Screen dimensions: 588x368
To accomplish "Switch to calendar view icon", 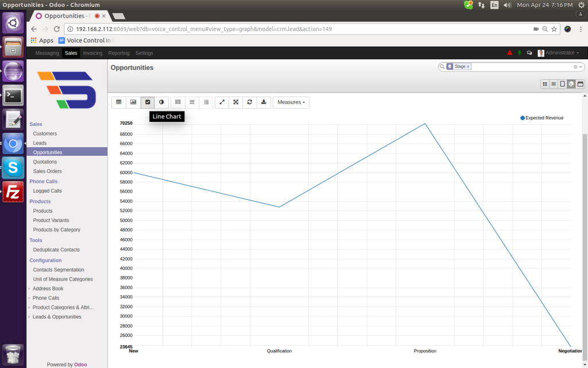I will (580, 84).
